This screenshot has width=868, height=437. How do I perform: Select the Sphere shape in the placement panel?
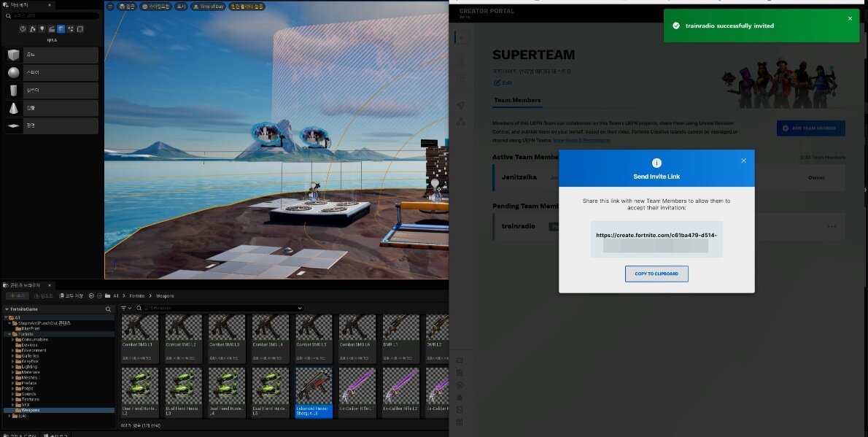(50, 73)
